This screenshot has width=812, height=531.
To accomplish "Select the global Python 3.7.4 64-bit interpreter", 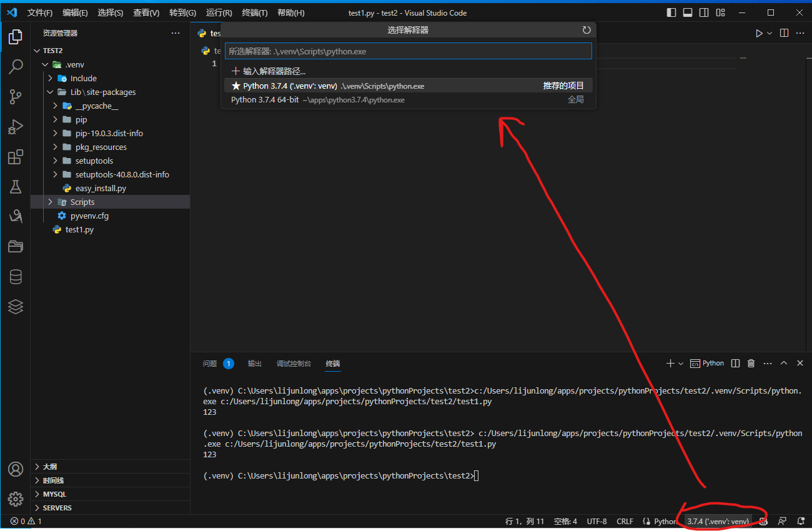I will tap(408, 99).
